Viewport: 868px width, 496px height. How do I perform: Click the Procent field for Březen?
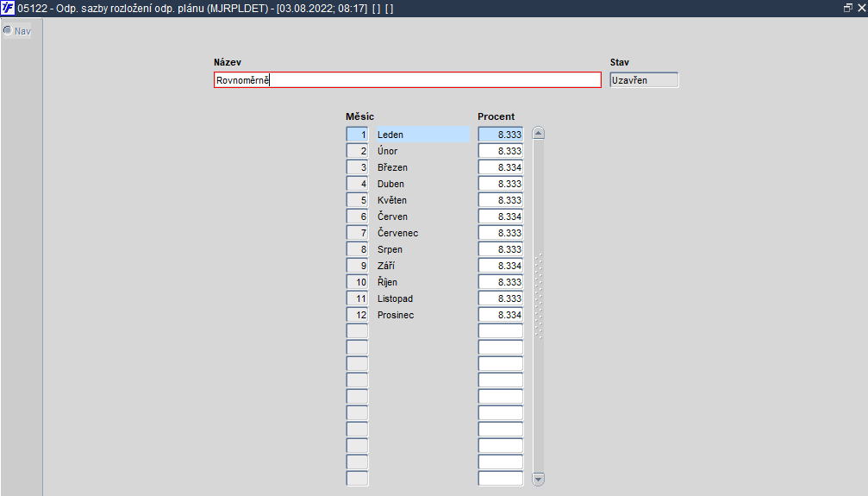(x=501, y=167)
